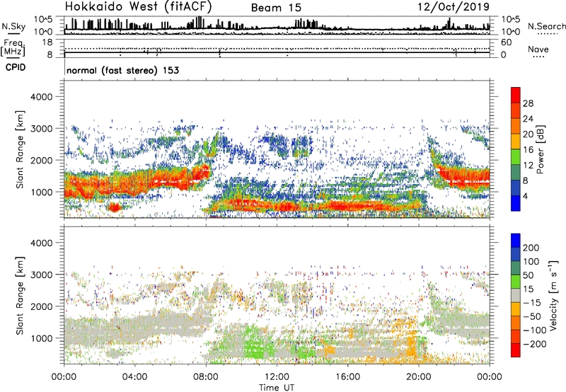
Task: Click the "24" power color bar value
Action: pos(528,119)
